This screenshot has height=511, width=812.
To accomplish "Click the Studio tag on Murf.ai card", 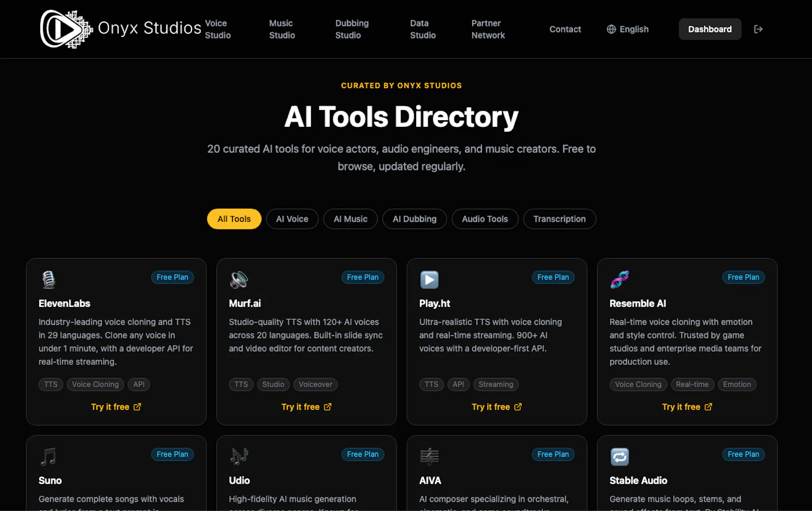I will pyautogui.click(x=273, y=385).
